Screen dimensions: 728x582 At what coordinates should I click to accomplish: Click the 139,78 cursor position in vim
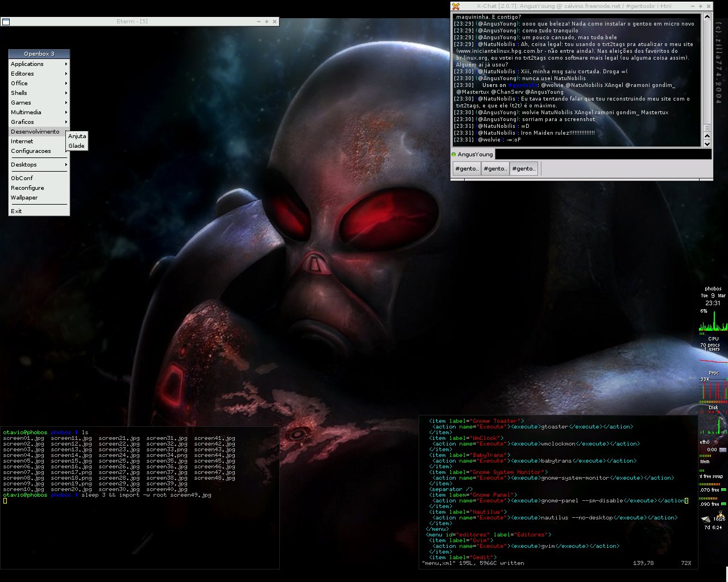[x=643, y=563]
